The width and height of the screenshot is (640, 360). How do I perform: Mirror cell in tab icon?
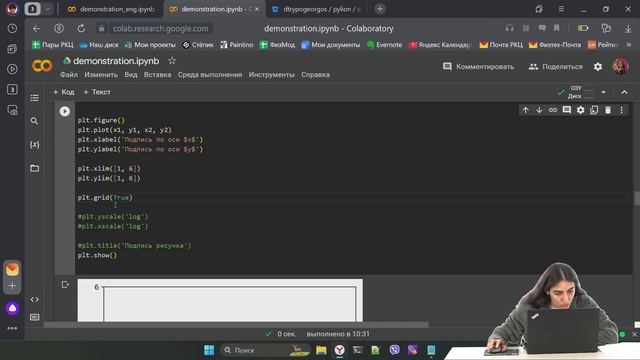[x=594, y=110]
